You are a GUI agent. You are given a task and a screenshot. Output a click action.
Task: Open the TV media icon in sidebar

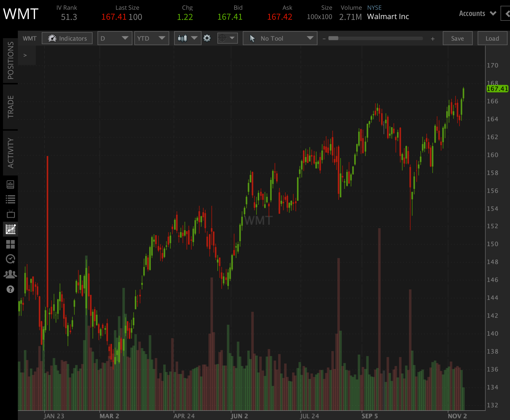(x=10, y=214)
